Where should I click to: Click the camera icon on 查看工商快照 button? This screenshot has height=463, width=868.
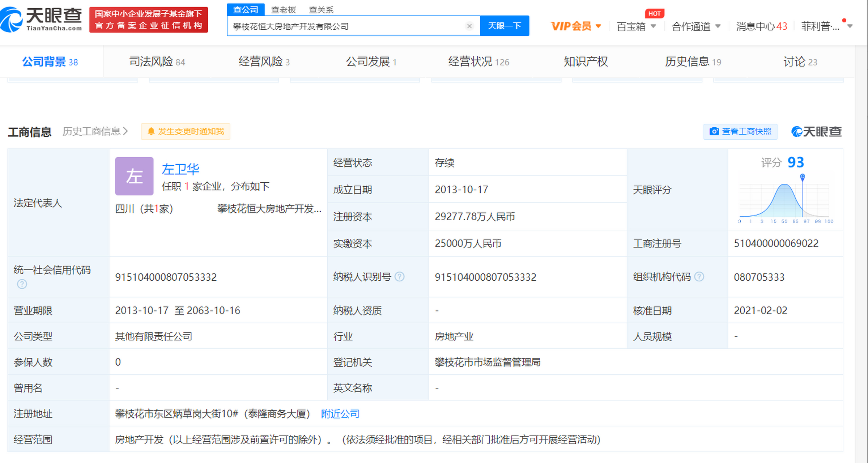714,132
